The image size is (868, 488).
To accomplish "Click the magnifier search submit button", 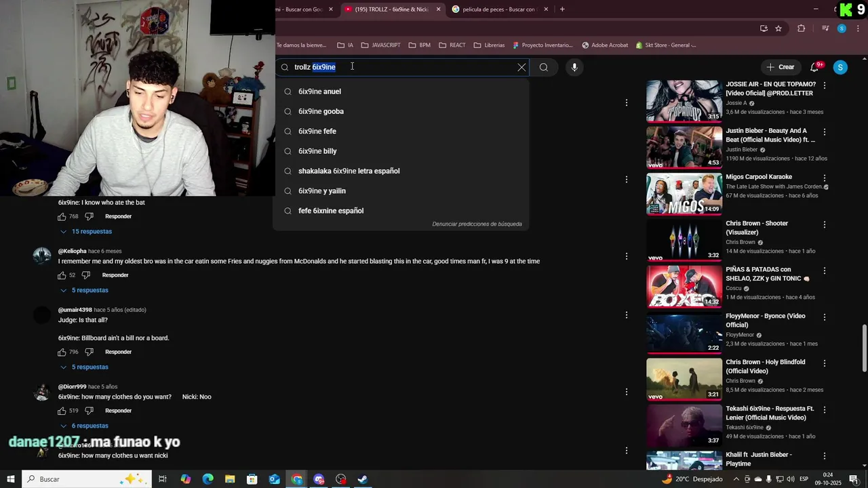I will pyautogui.click(x=544, y=67).
